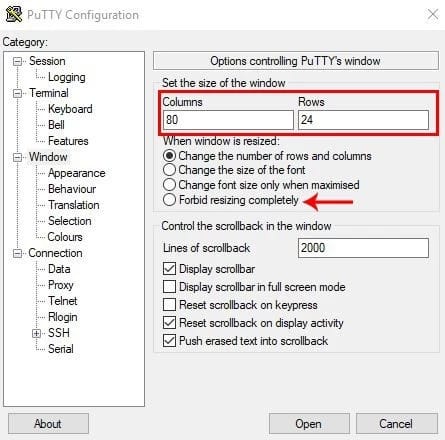Open the Proxy connection settings
This screenshot has width=445, height=440.
61,285
